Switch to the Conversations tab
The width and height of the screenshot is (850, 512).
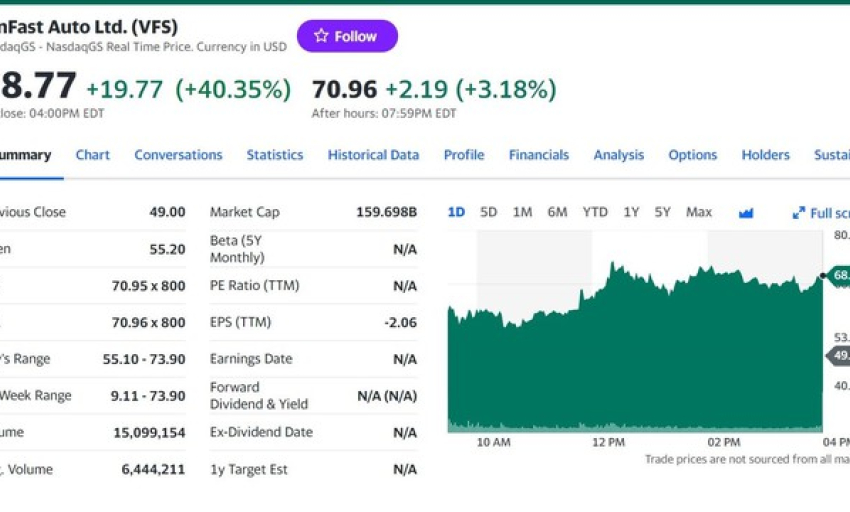[178, 155]
